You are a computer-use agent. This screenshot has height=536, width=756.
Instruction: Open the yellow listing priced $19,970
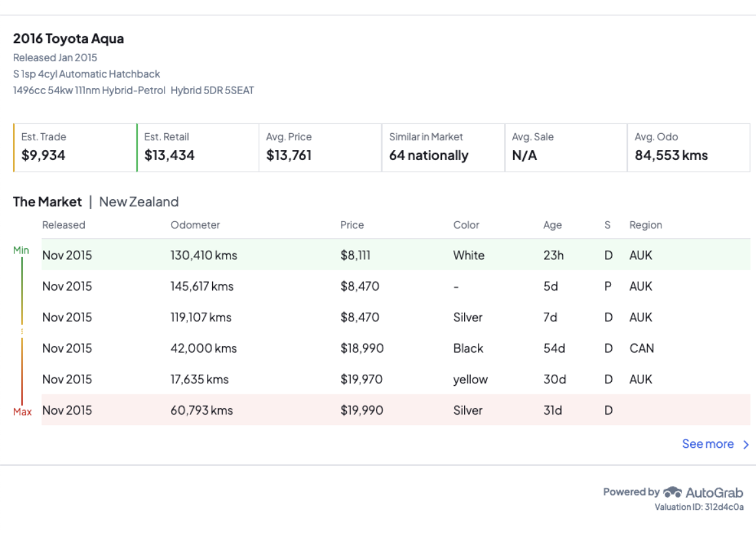396,379
